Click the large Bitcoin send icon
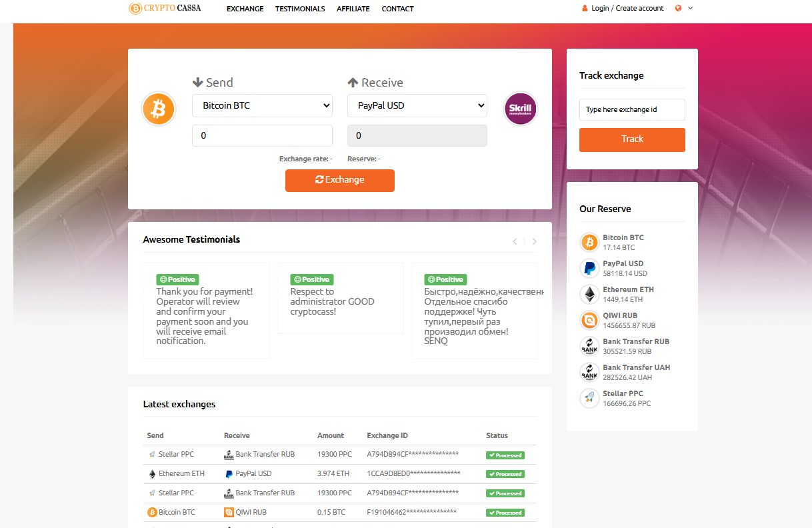This screenshot has width=812, height=528. (x=158, y=109)
